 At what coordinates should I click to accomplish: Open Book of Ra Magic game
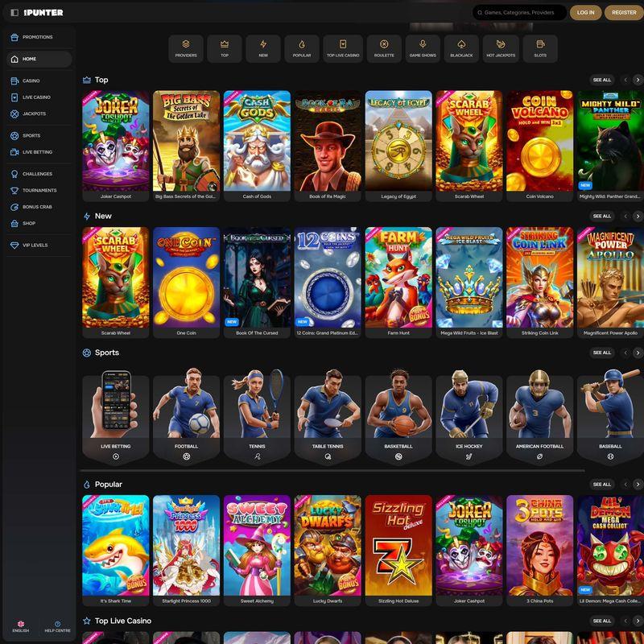(328, 146)
